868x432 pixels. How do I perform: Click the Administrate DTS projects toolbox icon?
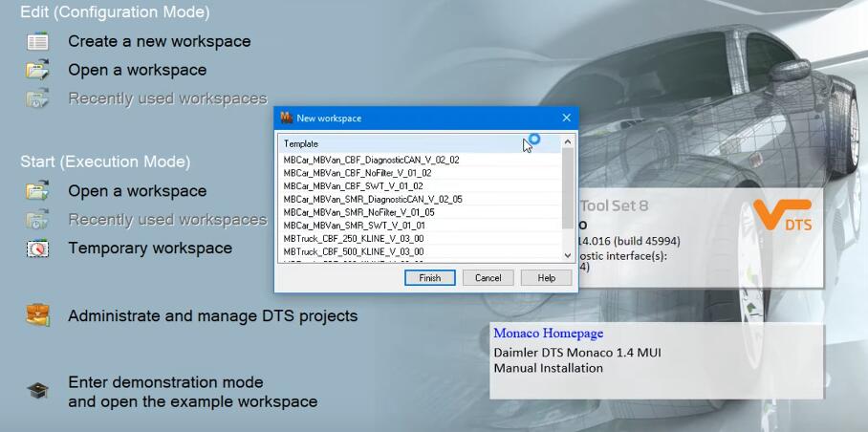(37, 315)
